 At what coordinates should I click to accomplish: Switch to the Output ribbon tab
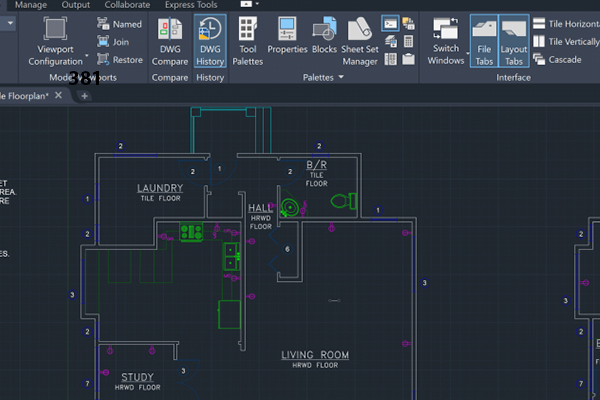tap(75, 5)
